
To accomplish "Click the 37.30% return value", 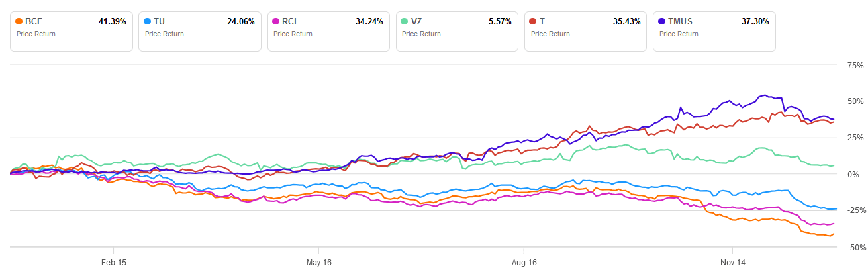I will point(755,21).
